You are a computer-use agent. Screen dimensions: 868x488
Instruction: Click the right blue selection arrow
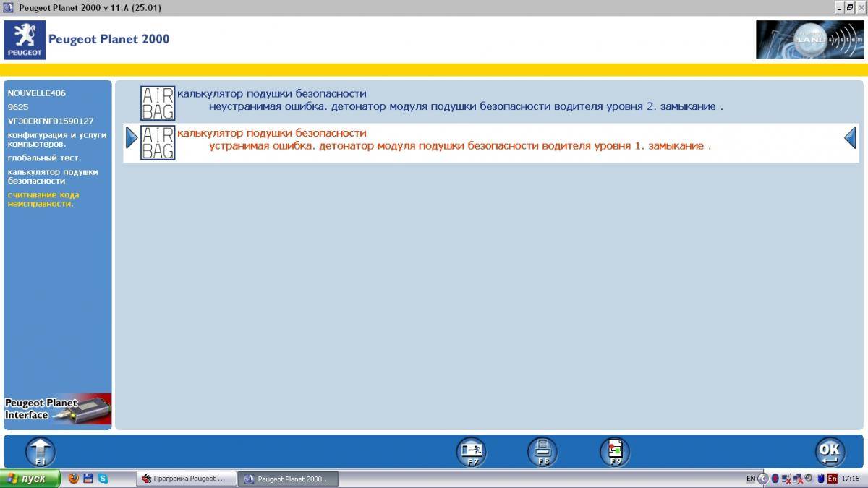851,137
